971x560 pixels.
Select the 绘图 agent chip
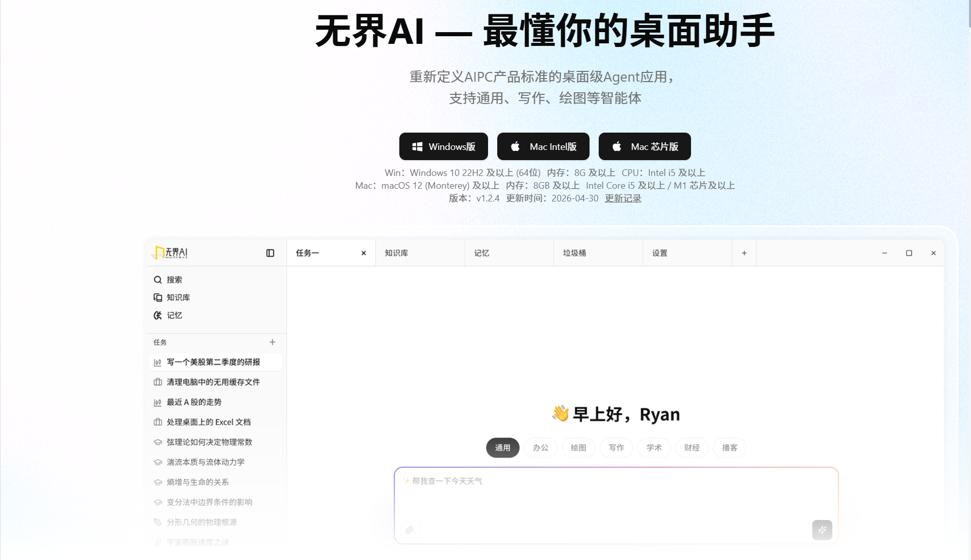pos(578,448)
